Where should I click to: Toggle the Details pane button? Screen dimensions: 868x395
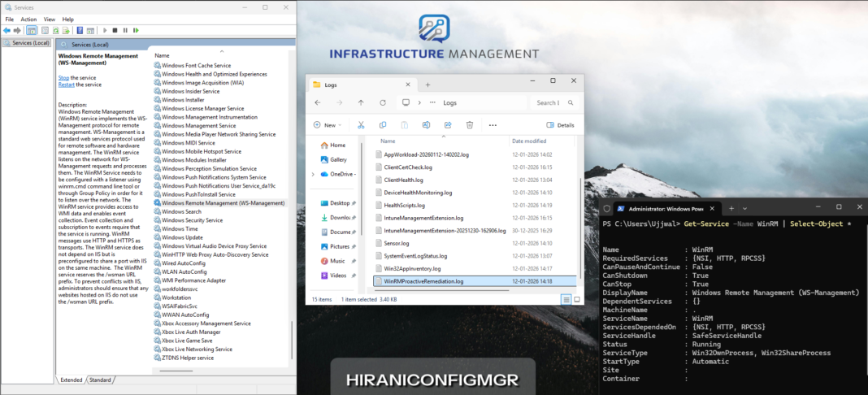pos(561,125)
